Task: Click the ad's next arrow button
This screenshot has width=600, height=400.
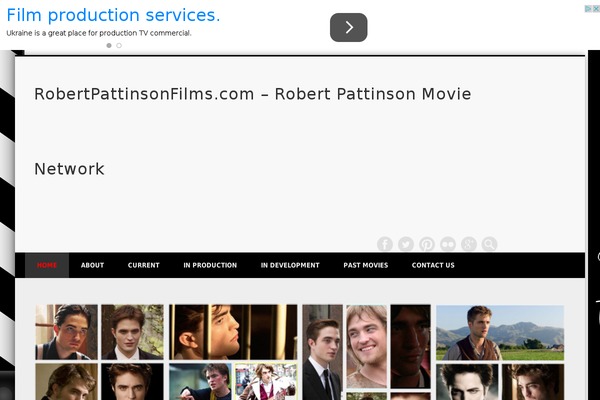Action: click(x=349, y=28)
